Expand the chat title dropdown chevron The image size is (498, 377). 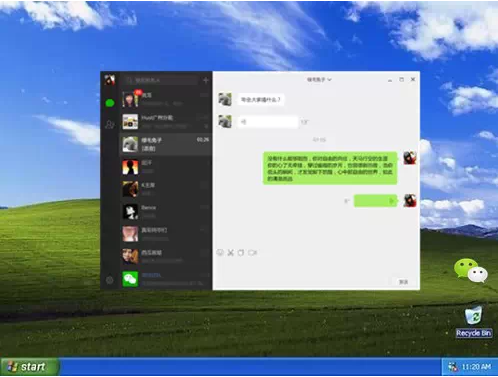click(x=330, y=80)
